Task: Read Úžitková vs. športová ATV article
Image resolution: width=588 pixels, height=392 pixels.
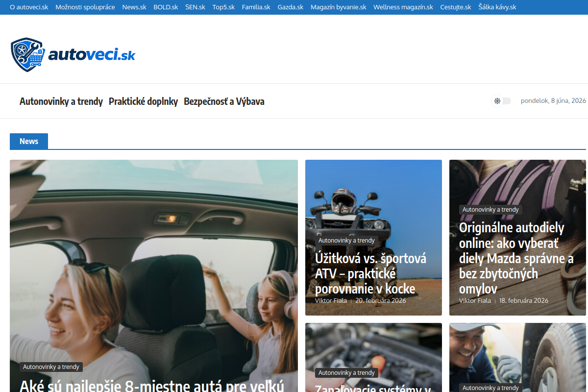Action: click(x=370, y=273)
